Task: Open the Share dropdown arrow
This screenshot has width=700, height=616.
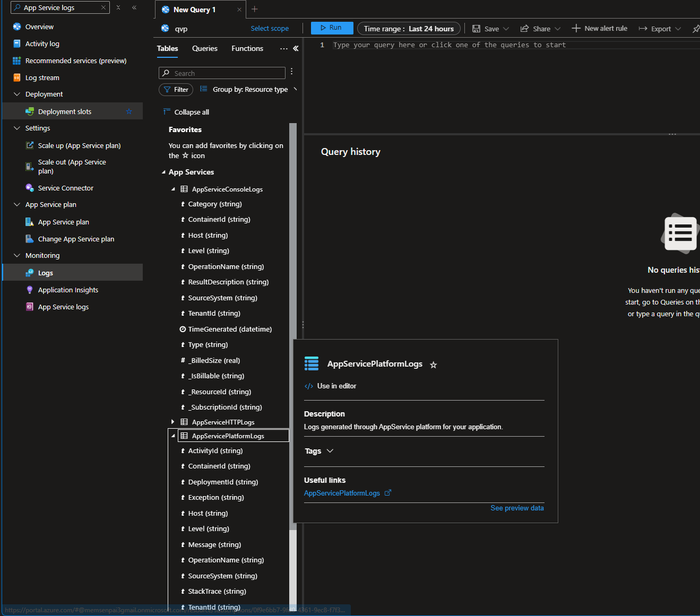Action: point(558,29)
